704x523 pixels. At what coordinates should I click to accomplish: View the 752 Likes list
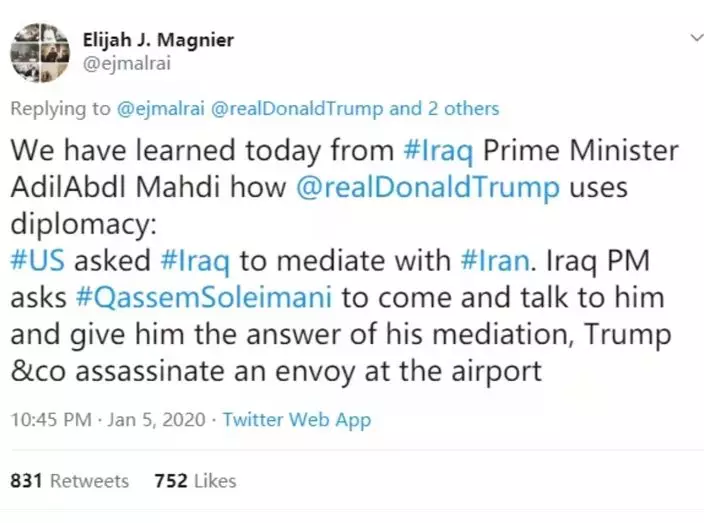tap(195, 481)
